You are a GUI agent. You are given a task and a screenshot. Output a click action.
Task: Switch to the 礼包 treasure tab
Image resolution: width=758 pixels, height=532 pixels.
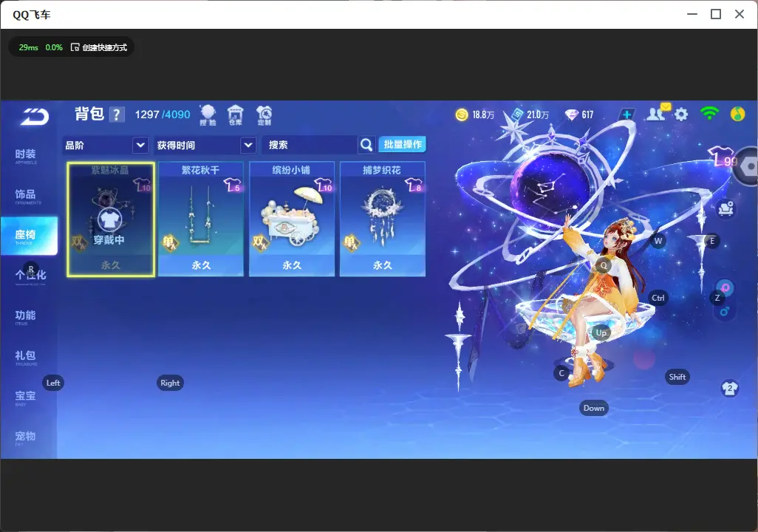(x=26, y=357)
